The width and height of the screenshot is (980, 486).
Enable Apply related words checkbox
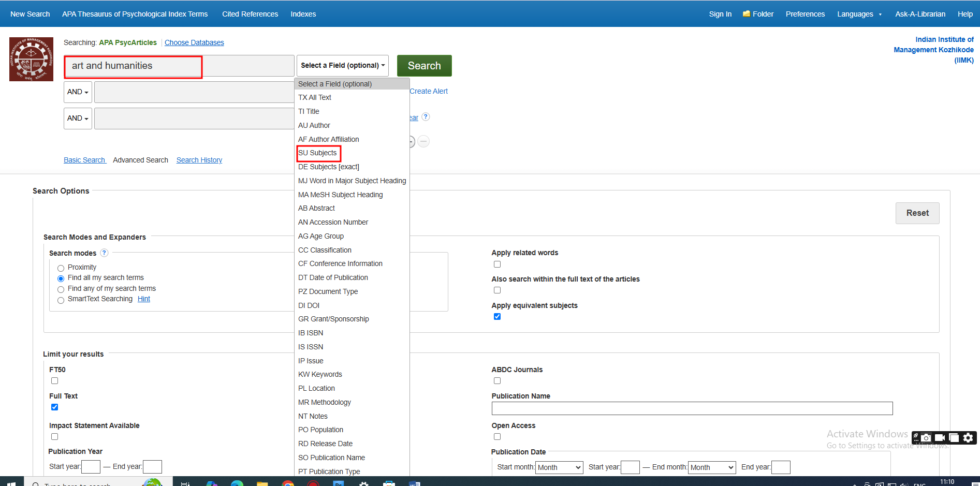click(x=497, y=264)
